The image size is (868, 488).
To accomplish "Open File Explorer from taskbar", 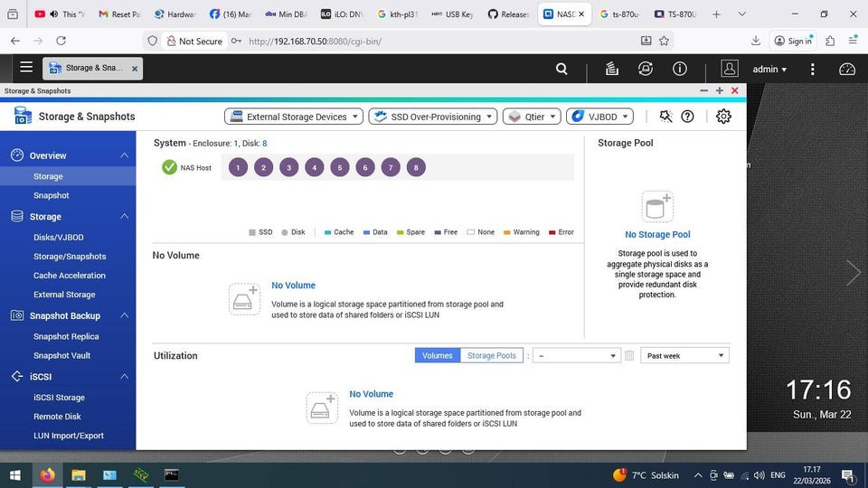I will (79, 475).
